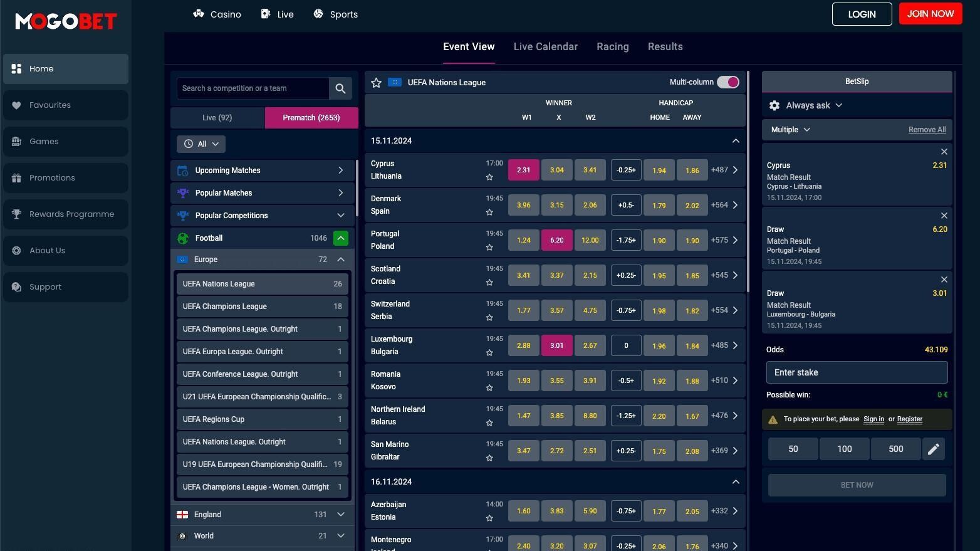This screenshot has height=551, width=980.
Task: Open About Us in the sidebar
Action: (66, 251)
